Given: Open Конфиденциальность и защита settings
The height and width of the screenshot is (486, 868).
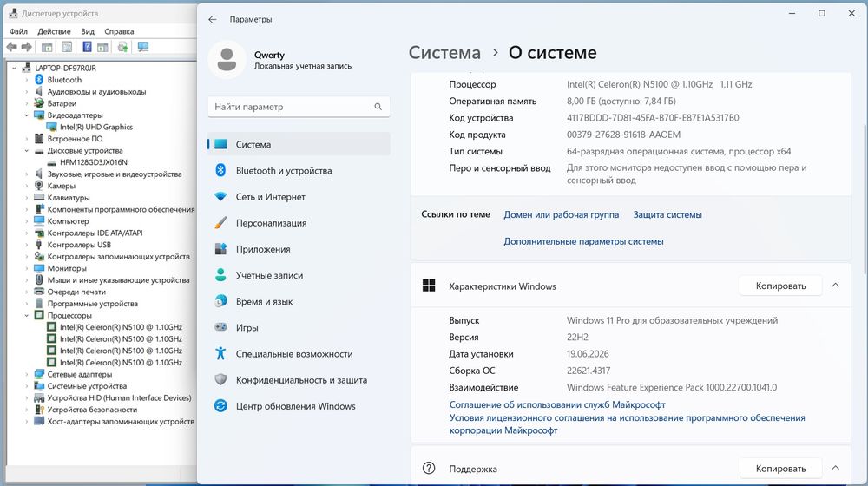Looking at the screenshot, I should [299, 380].
